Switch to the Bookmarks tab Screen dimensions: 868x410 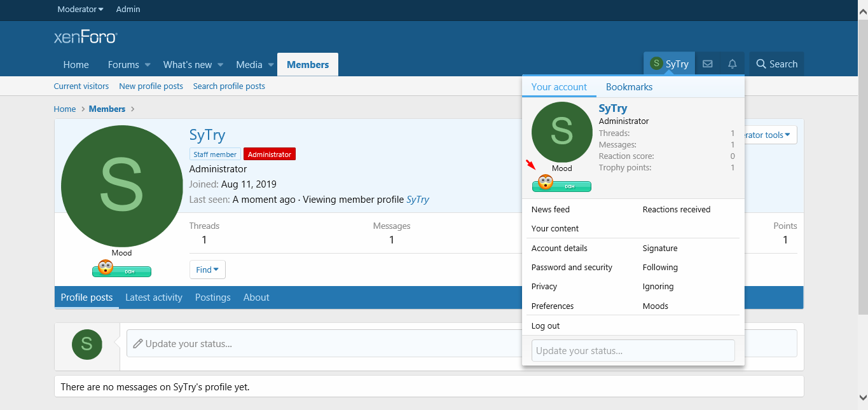629,87
